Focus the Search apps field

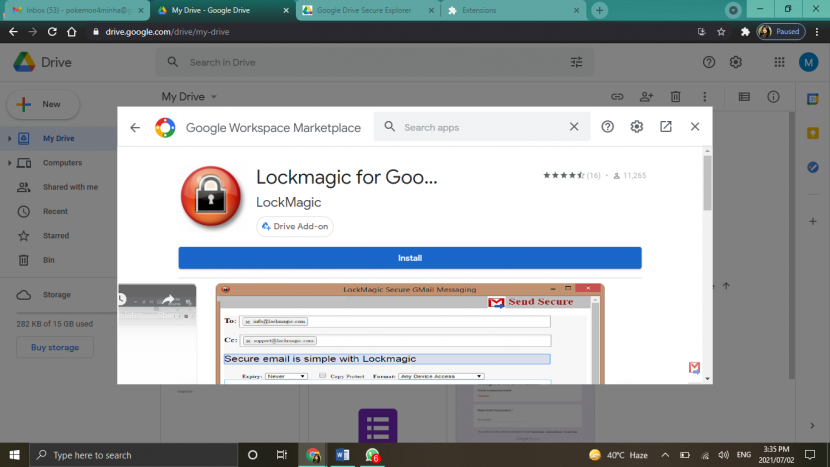click(x=481, y=127)
